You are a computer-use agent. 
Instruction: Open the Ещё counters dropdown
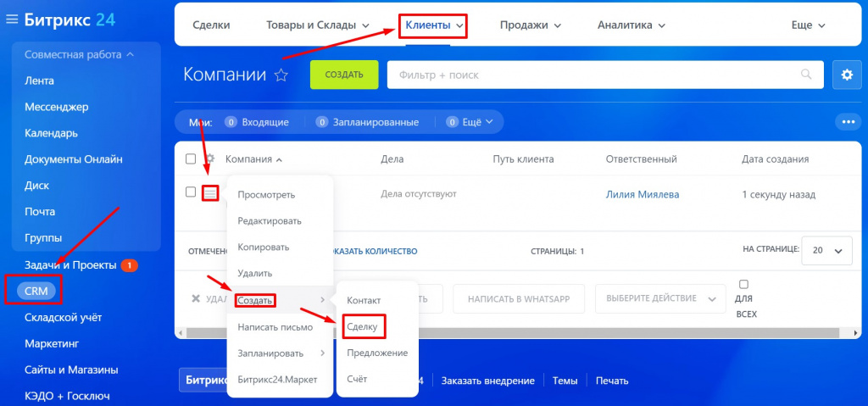470,122
